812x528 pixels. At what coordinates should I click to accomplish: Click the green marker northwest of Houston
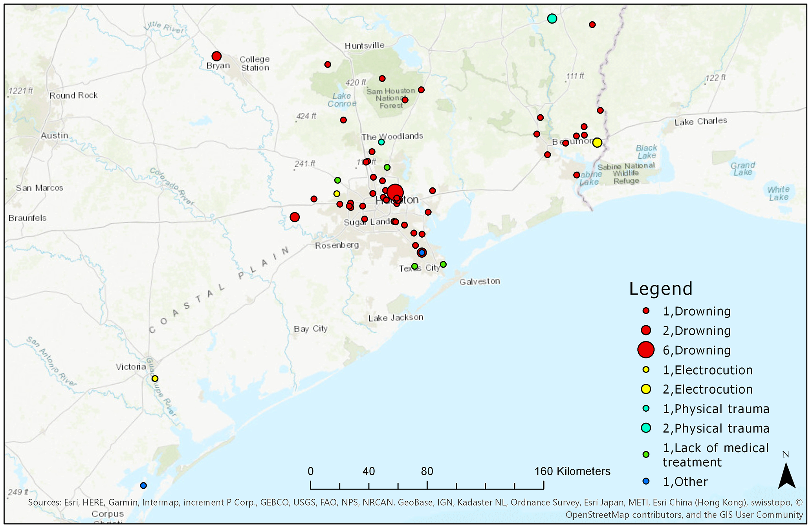coord(337,180)
